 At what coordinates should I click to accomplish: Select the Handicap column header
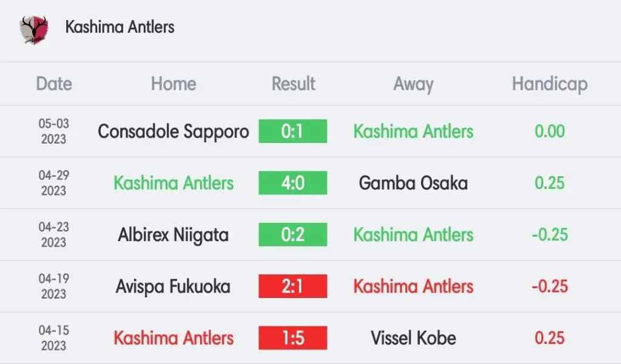(549, 85)
